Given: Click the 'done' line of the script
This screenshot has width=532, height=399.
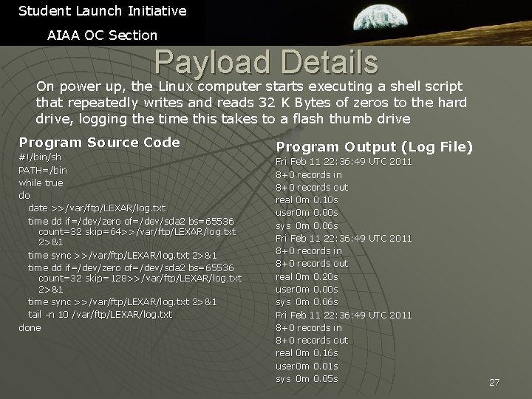Looking at the screenshot, I should [30, 328].
